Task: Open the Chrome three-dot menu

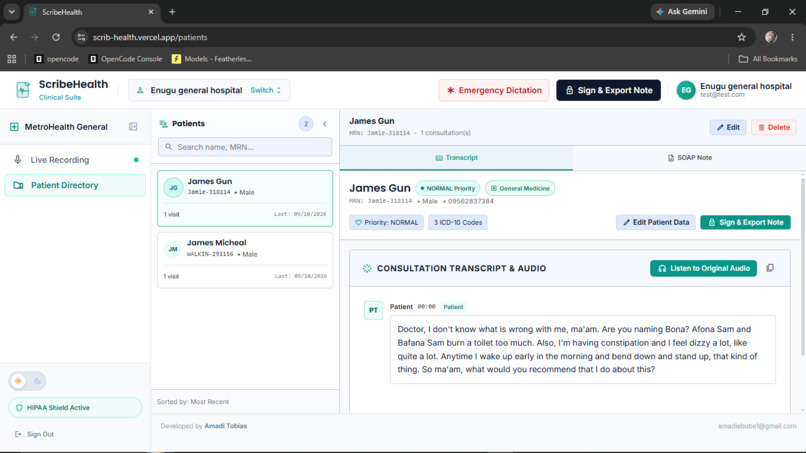Action: tap(792, 37)
